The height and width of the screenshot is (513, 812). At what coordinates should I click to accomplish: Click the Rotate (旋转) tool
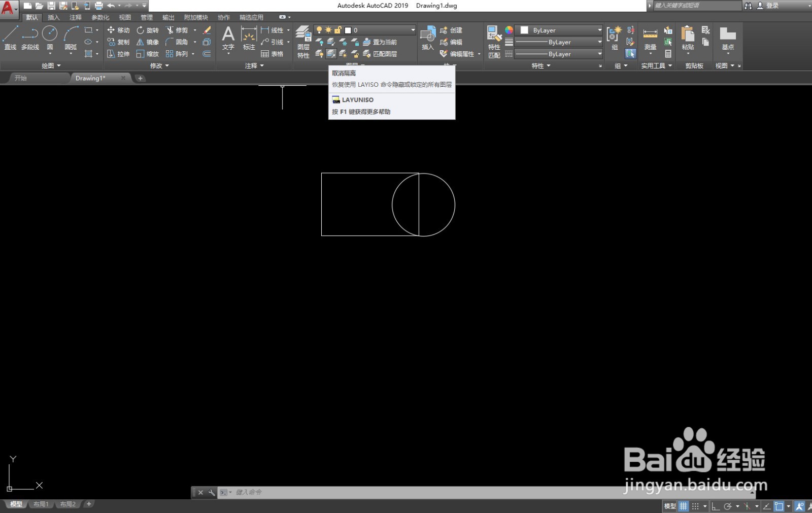click(x=147, y=30)
